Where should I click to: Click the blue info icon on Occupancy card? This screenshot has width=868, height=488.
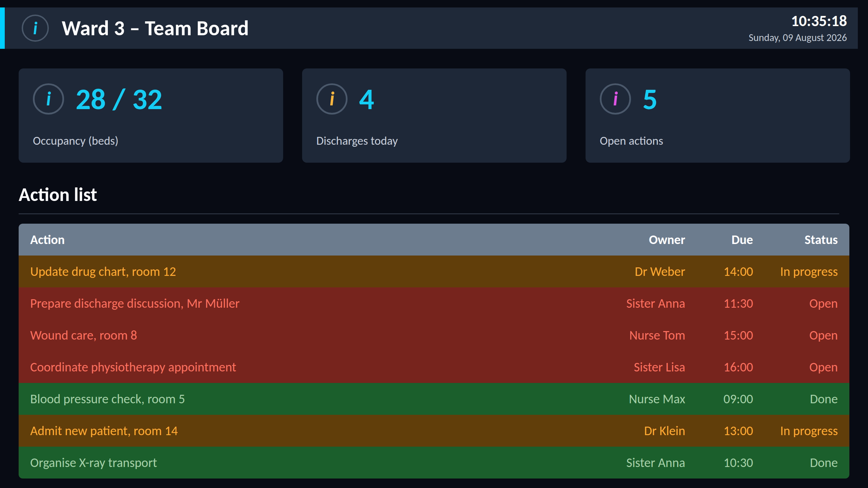click(48, 99)
